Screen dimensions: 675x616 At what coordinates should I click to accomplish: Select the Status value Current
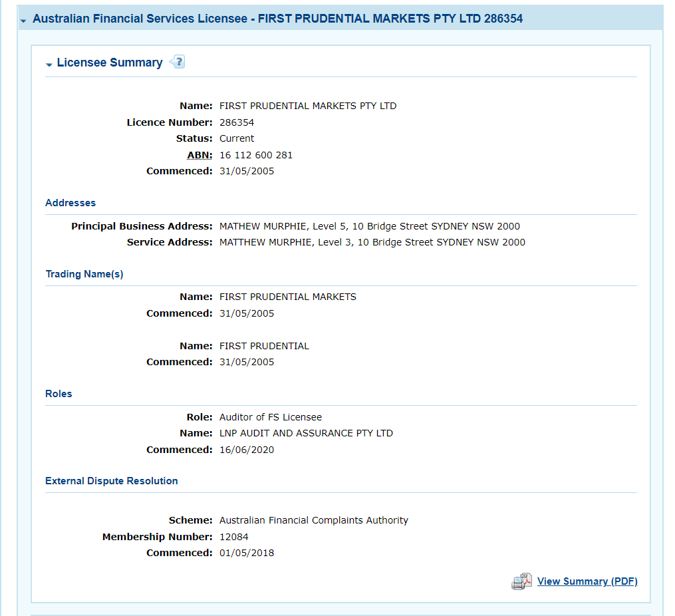[x=237, y=138]
